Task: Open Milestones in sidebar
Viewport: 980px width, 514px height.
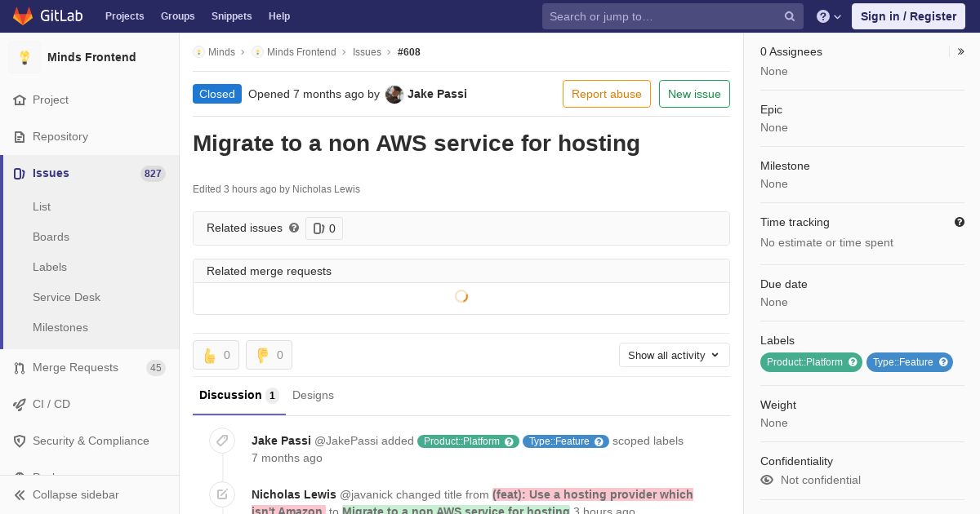Action: pyautogui.click(x=60, y=327)
